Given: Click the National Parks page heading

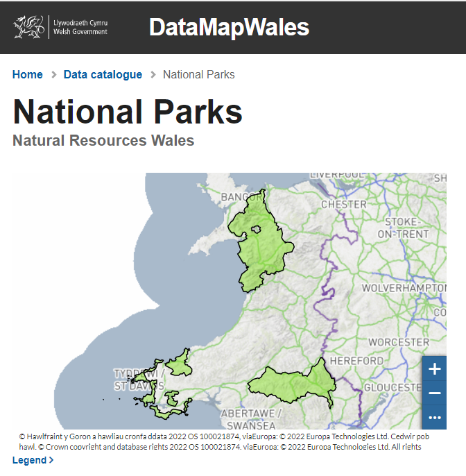Looking at the screenshot, I should pyautogui.click(x=128, y=112).
